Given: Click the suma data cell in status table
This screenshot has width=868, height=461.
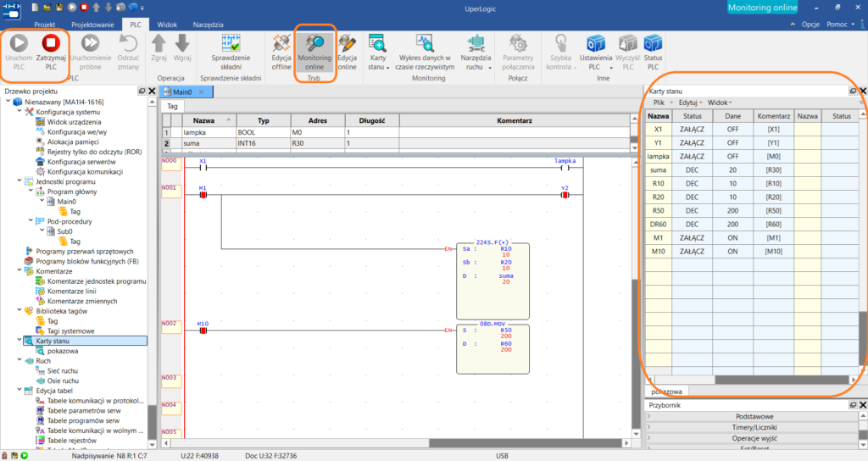Looking at the screenshot, I should coord(732,169).
